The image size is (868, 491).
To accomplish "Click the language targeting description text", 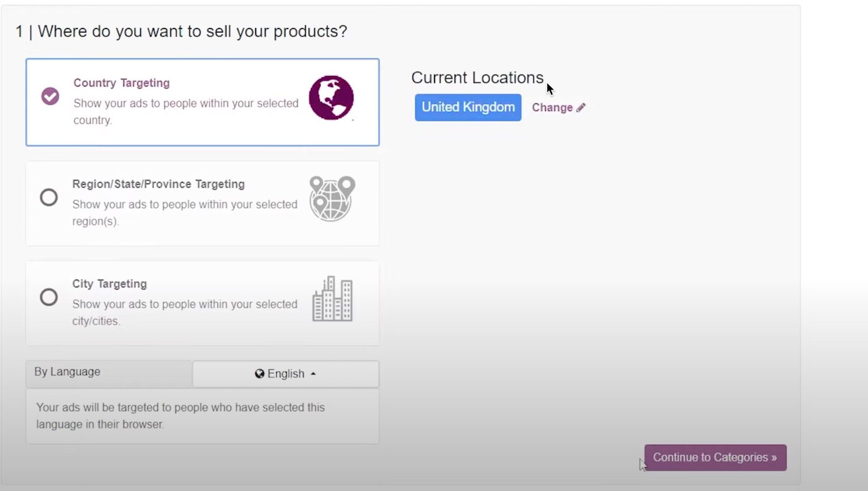I will 180,416.
